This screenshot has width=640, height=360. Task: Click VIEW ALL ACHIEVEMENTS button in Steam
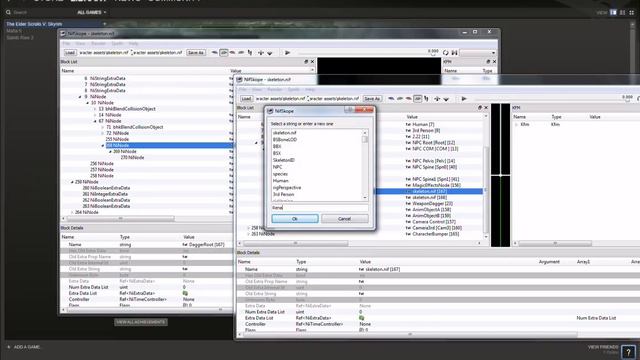coord(141,322)
